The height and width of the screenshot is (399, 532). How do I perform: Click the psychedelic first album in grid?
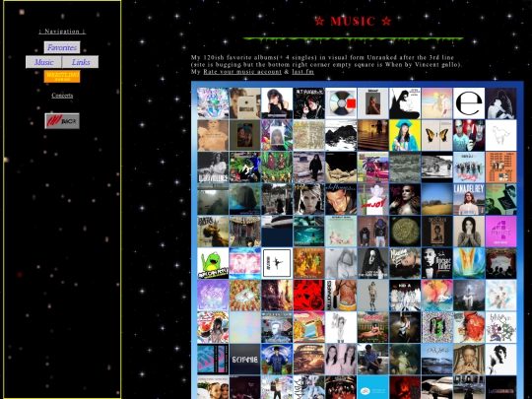pos(213,103)
